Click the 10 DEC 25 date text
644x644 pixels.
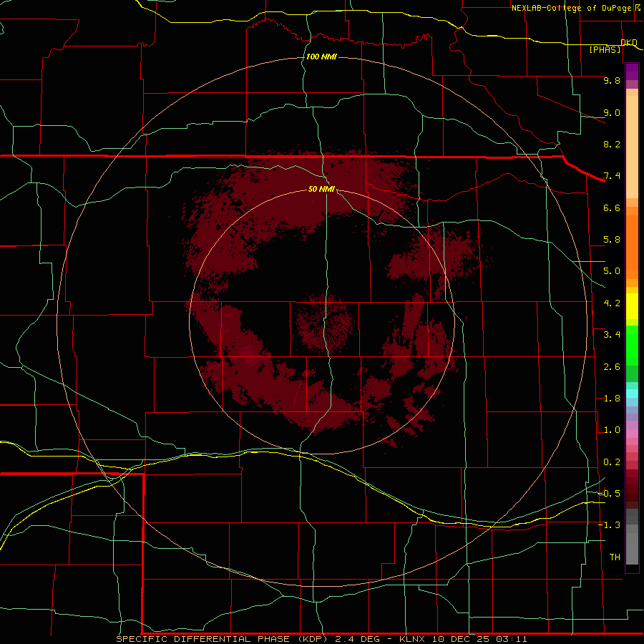tap(462, 639)
